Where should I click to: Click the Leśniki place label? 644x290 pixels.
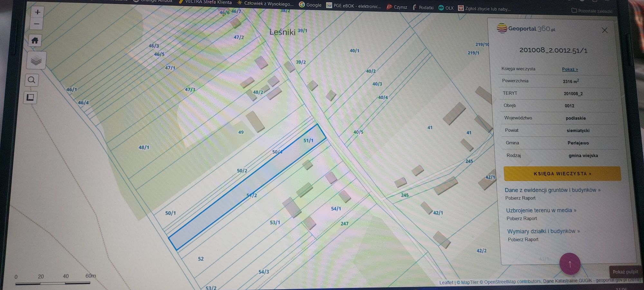click(282, 32)
